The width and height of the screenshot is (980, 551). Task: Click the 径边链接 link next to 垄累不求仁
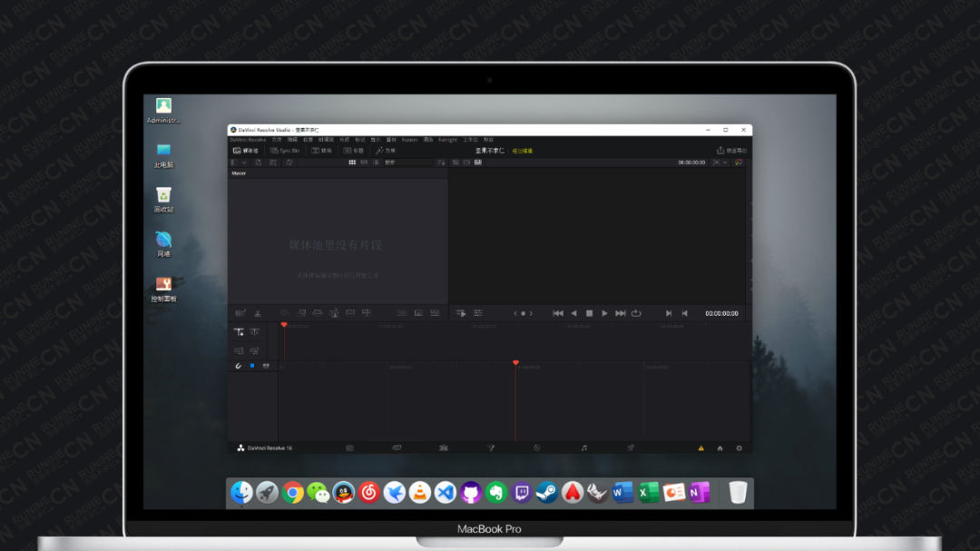[524, 150]
